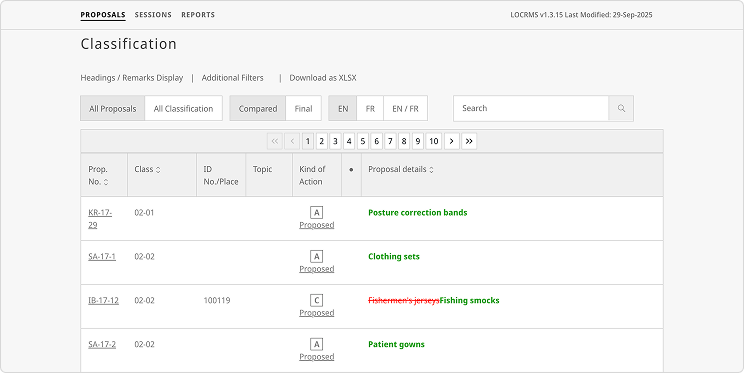Select Fishing smocks text
The width and height of the screenshot is (744, 373).
pos(469,300)
